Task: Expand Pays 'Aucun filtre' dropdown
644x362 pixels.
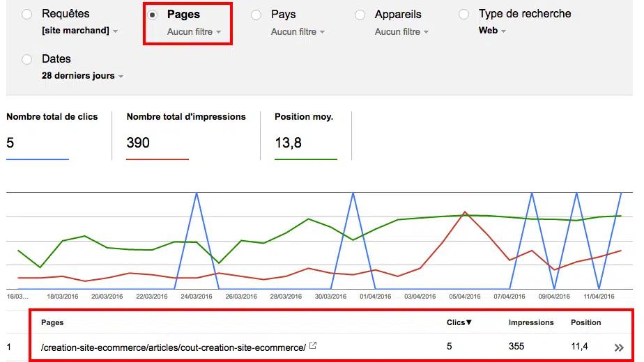Action: (298, 31)
